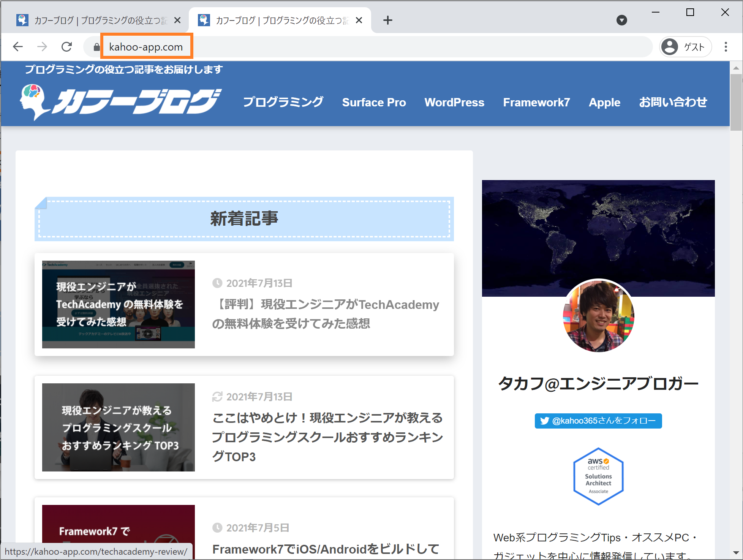
Task: Open a new tab with plus button
Action: click(387, 20)
